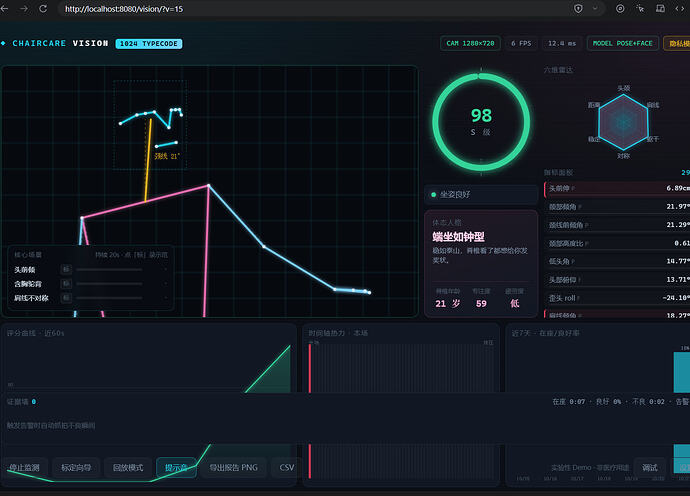Toggle the calibrate box beside 含胸驼背
Image resolution: width=690 pixels, height=496 pixels.
coord(66,283)
